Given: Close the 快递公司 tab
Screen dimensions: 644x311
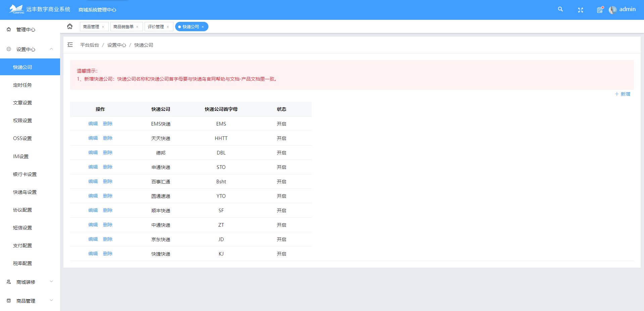Looking at the screenshot, I should [203, 27].
